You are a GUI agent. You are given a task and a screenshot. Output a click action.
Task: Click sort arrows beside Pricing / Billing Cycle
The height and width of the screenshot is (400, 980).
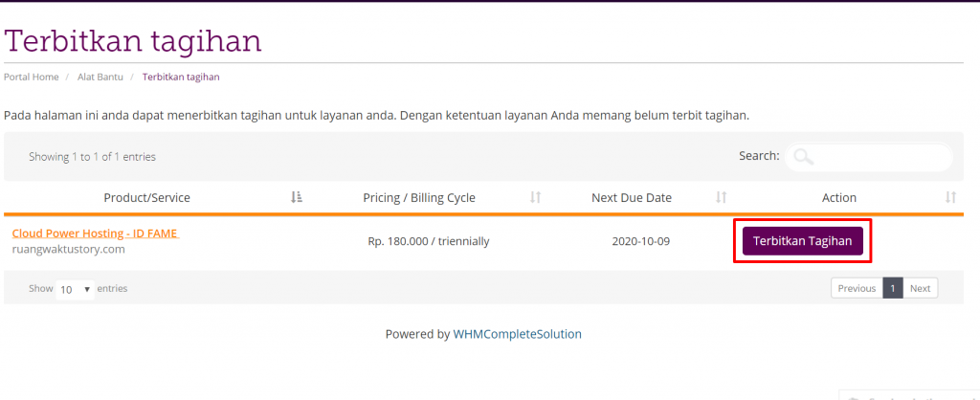click(x=535, y=197)
